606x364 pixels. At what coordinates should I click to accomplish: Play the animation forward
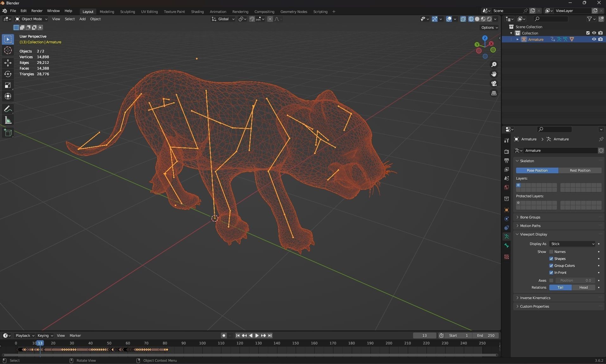tap(257, 336)
